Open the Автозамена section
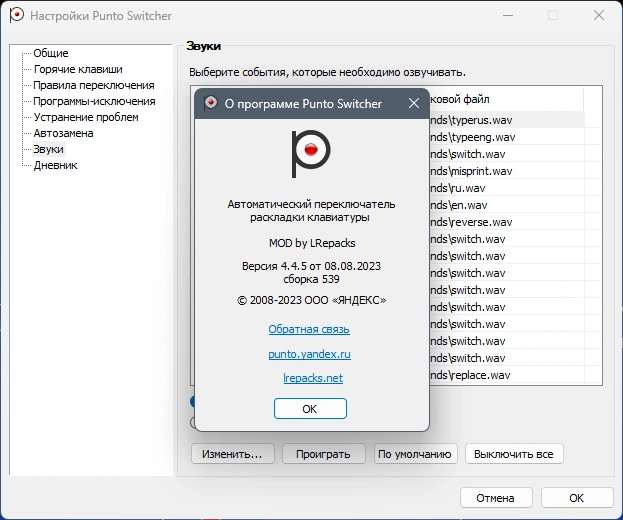 point(63,133)
